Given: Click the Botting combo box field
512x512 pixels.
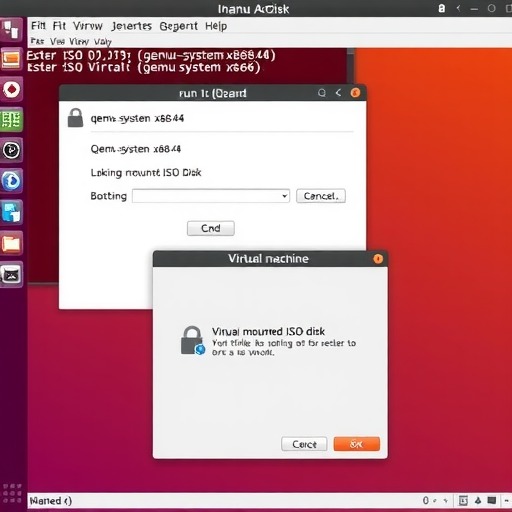Looking at the screenshot, I should pyautogui.click(x=211, y=196).
